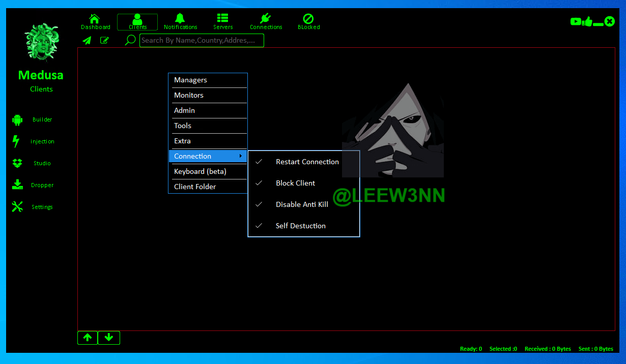Click the Search By Name input field

click(x=202, y=41)
